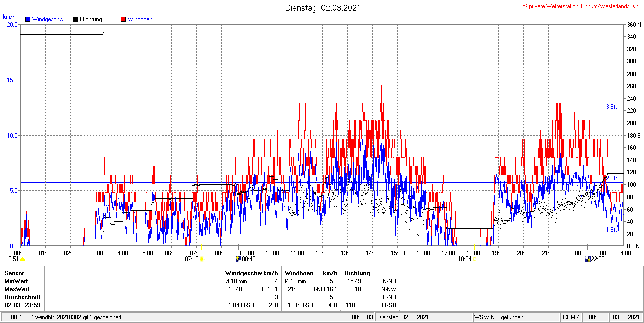Click the moon icon beside 22:33
The height and width of the screenshot is (323, 644).
coord(588,259)
